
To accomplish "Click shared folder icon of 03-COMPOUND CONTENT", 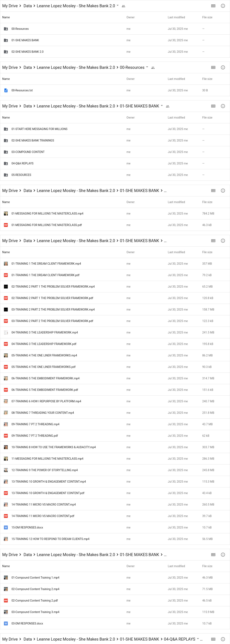I will point(6,152).
